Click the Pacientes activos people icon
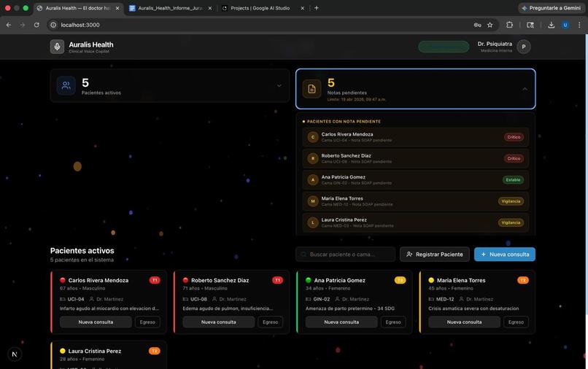The width and height of the screenshot is (588, 369). 66,85
